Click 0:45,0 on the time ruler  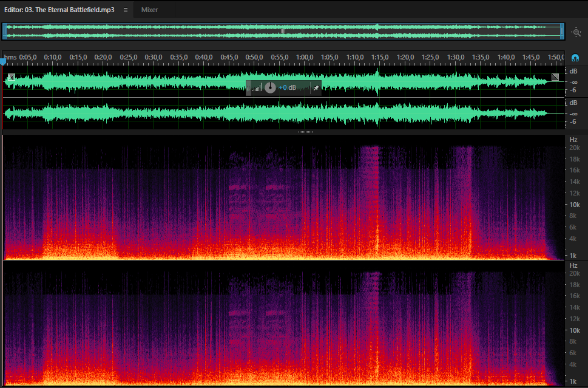pos(229,58)
